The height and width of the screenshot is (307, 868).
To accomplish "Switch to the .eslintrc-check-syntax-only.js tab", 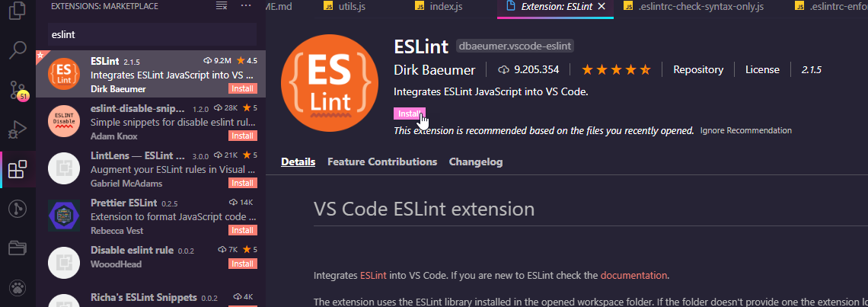I will 694,7.
